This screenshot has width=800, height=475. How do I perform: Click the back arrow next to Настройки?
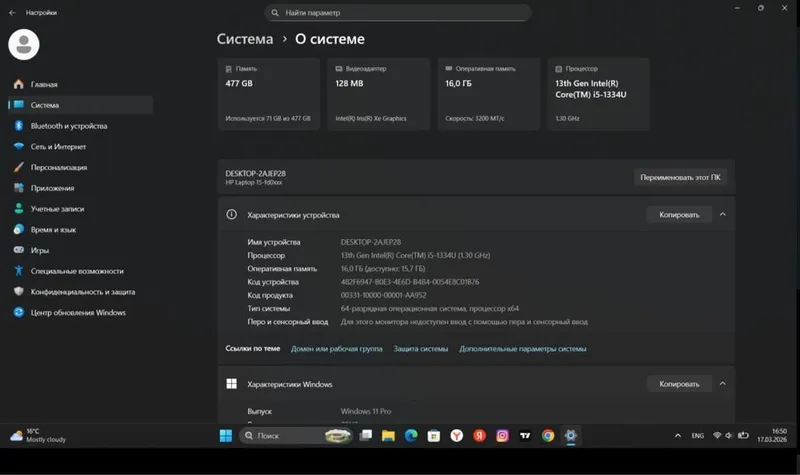point(12,13)
